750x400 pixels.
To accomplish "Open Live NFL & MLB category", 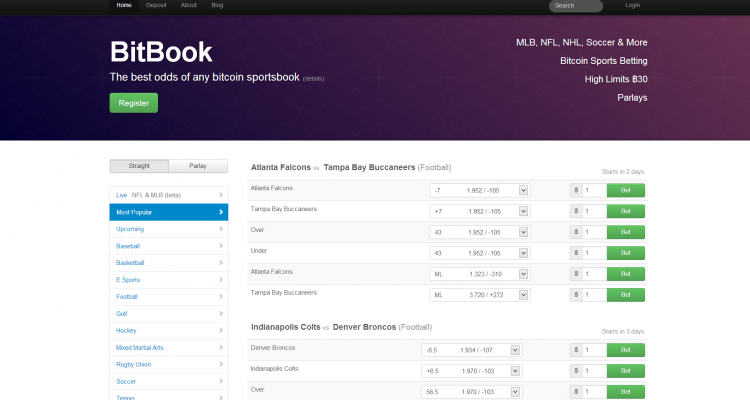I will click(x=169, y=195).
